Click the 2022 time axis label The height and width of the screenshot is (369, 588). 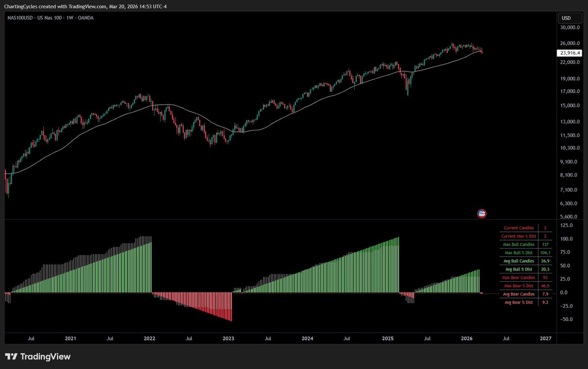[x=149, y=339]
